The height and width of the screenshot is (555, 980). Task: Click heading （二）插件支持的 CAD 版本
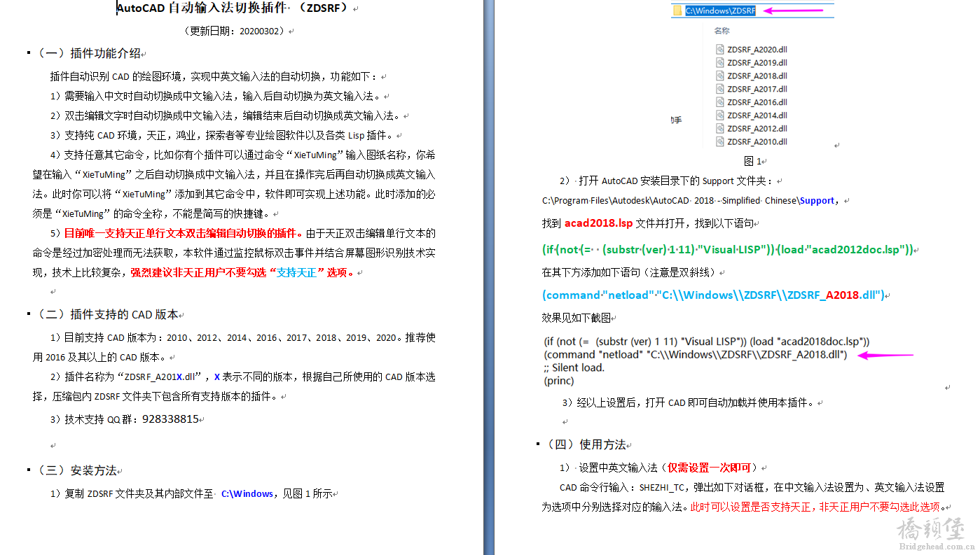[x=107, y=315]
